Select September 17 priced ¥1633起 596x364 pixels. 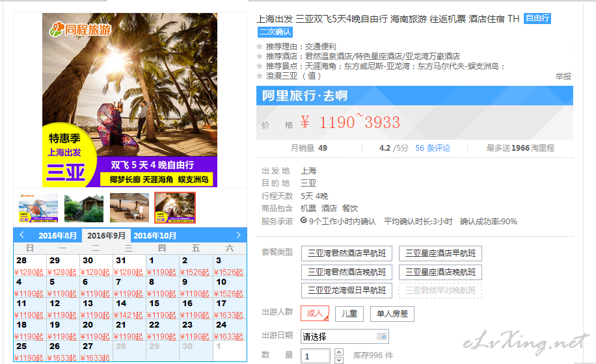(x=229, y=309)
